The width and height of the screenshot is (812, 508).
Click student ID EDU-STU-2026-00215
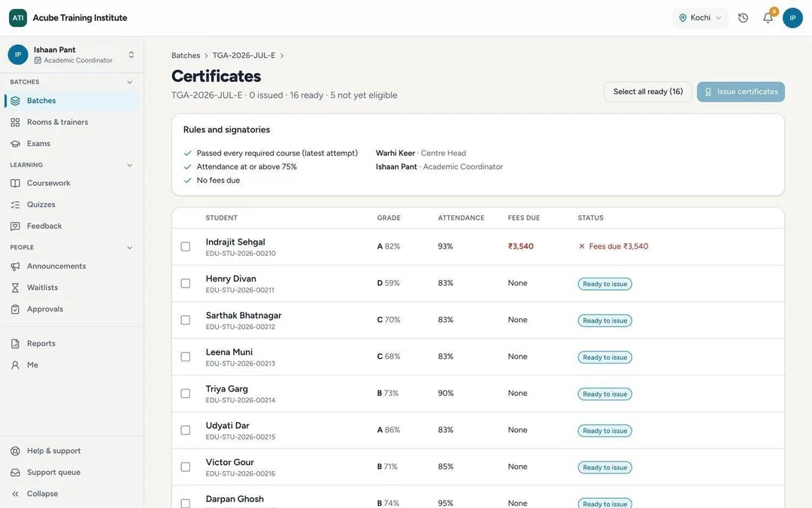[241, 437]
